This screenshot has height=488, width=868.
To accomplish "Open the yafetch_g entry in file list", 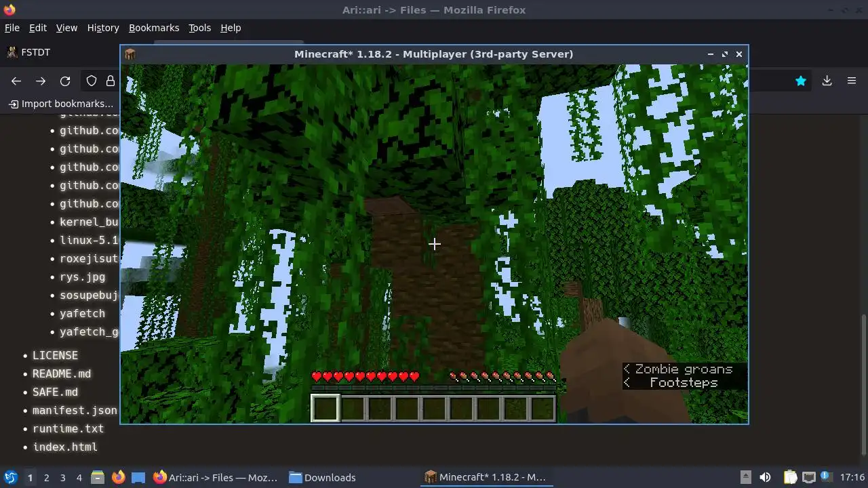I will click(90, 331).
